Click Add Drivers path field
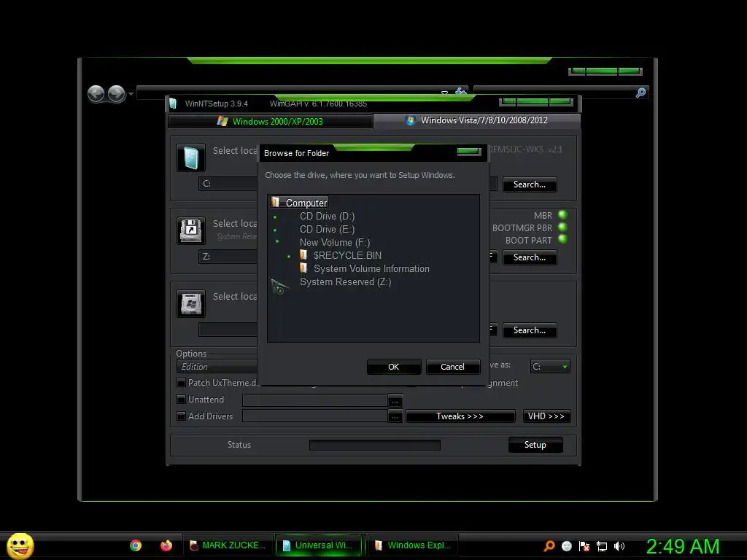The width and height of the screenshot is (747, 560). point(315,416)
